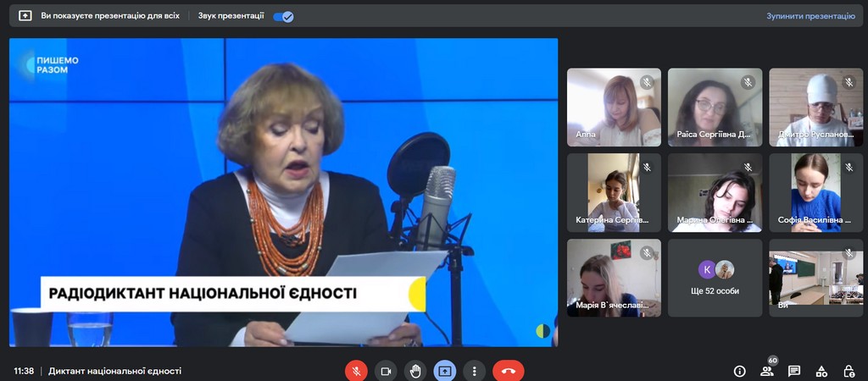Toggle the presentation audio switch
Screen dimensions: 868x381
283,16
